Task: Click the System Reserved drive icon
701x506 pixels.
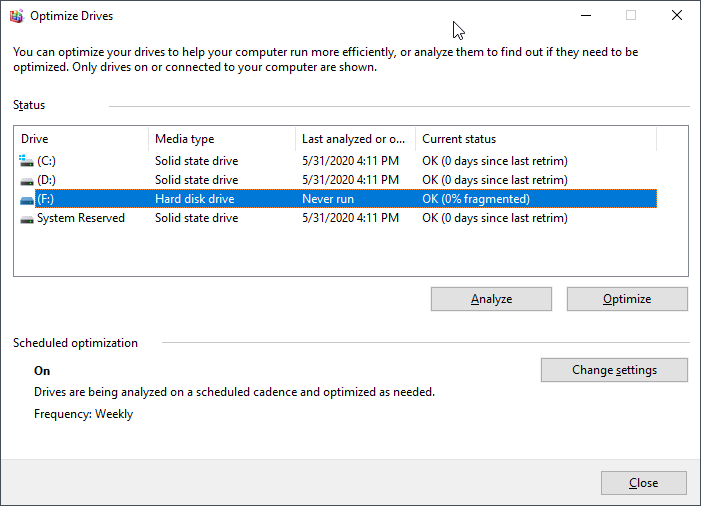Action: [27, 218]
